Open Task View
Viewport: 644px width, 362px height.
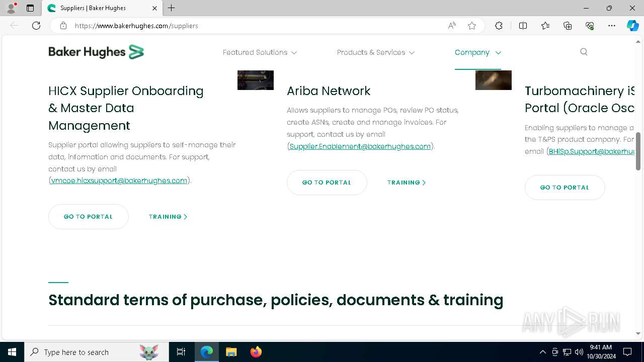pyautogui.click(x=181, y=352)
